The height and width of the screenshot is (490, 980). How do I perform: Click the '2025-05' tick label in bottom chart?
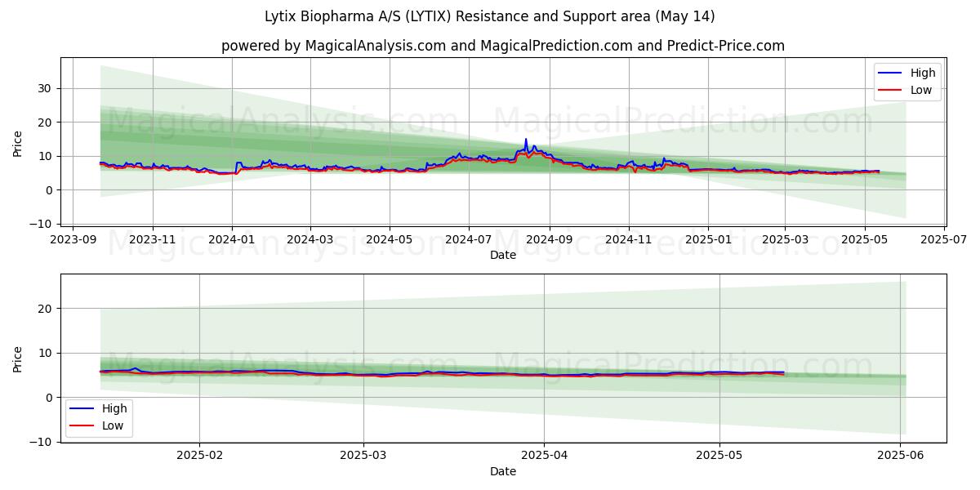pyautogui.click(x=719, y=456)
